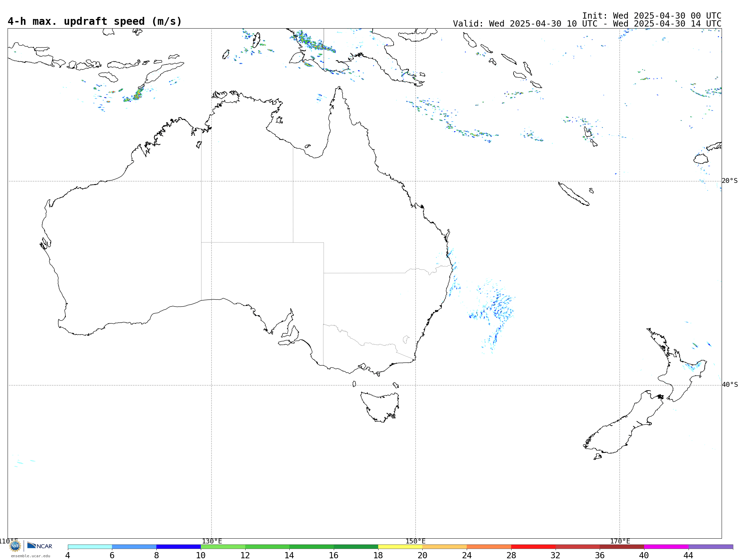Click New Caledonia island outline on the map
744x560 pixels.
pos(573,194)
